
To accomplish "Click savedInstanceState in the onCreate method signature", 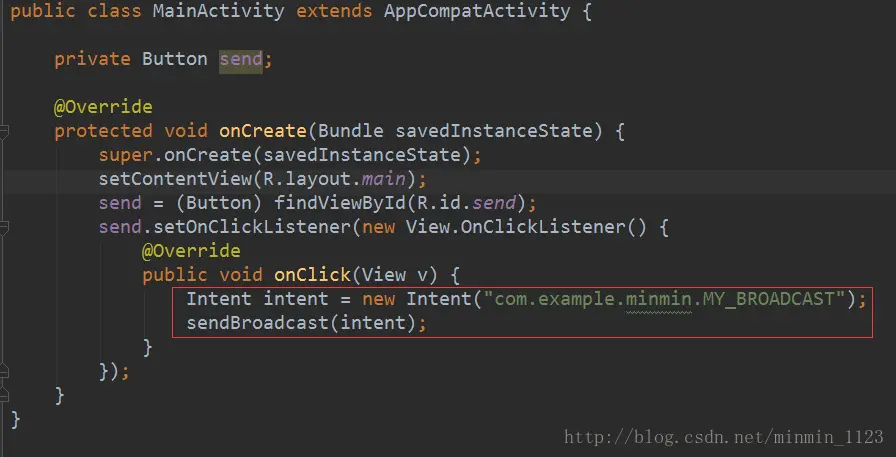I will (494, 131).
